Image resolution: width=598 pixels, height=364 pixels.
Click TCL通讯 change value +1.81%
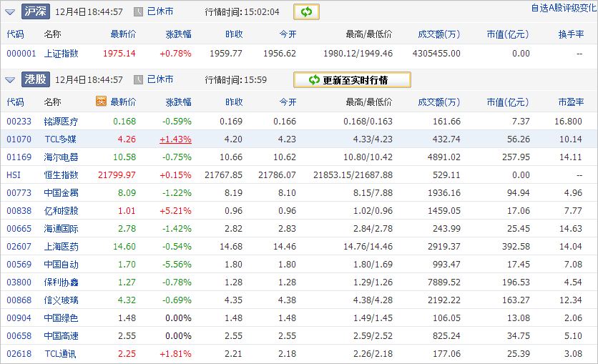click(x=175, y=354)
